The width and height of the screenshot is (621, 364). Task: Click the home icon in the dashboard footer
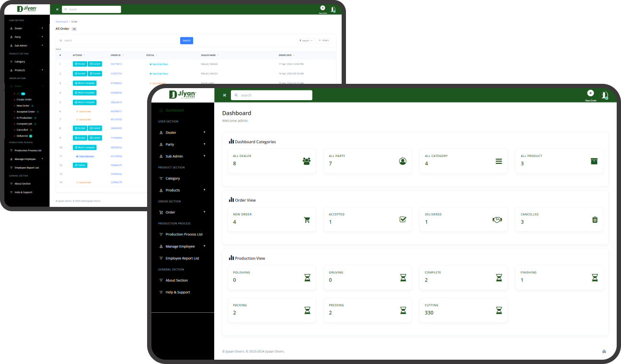[x=604, y=352]
